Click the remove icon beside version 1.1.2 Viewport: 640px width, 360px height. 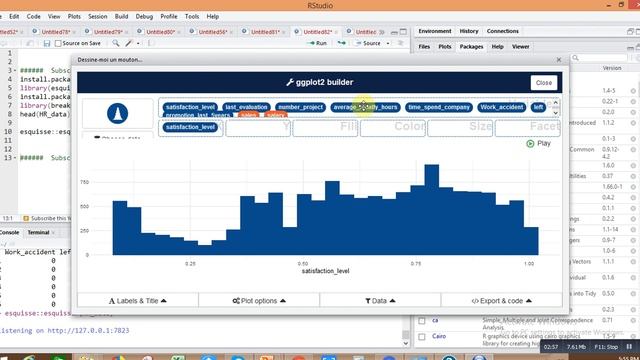coord(633,123)
